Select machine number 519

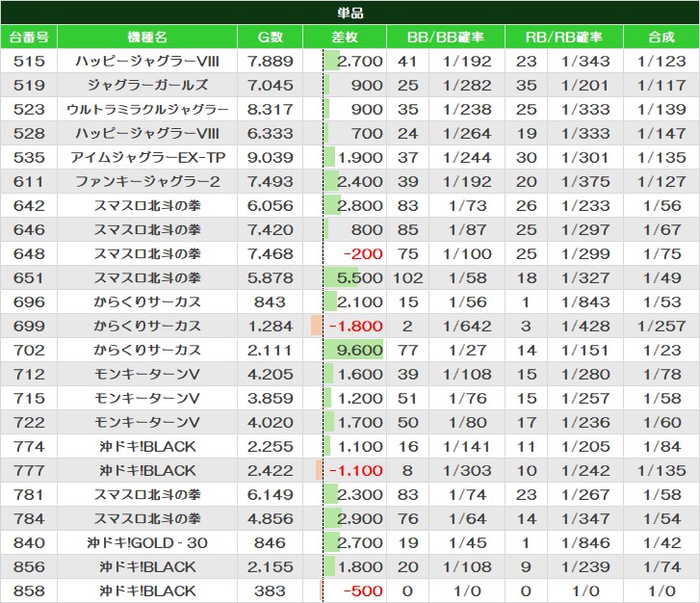coord(29,86)
